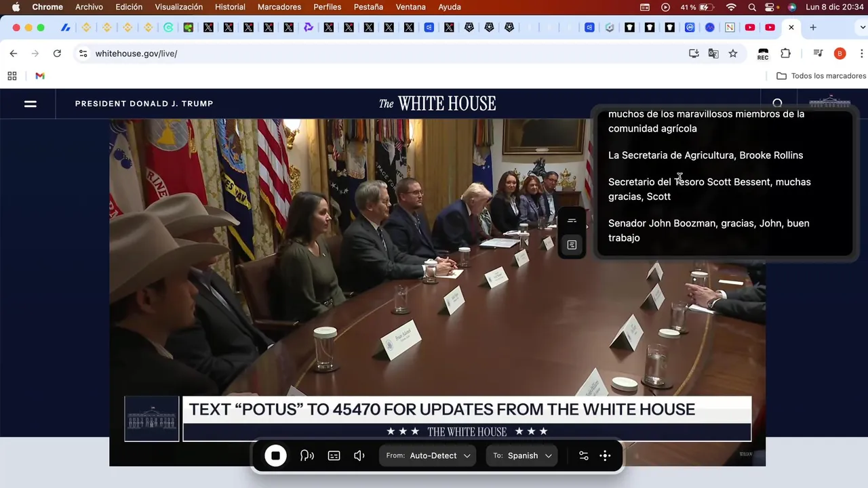The width and height of the screenshot is (868, 488).
Task: Open the Apple menu
Action: click(16, 7)
